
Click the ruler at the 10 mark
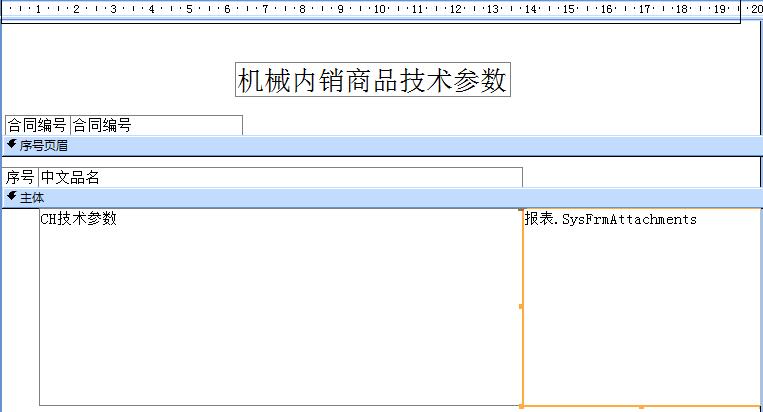(x=379, y=10)
